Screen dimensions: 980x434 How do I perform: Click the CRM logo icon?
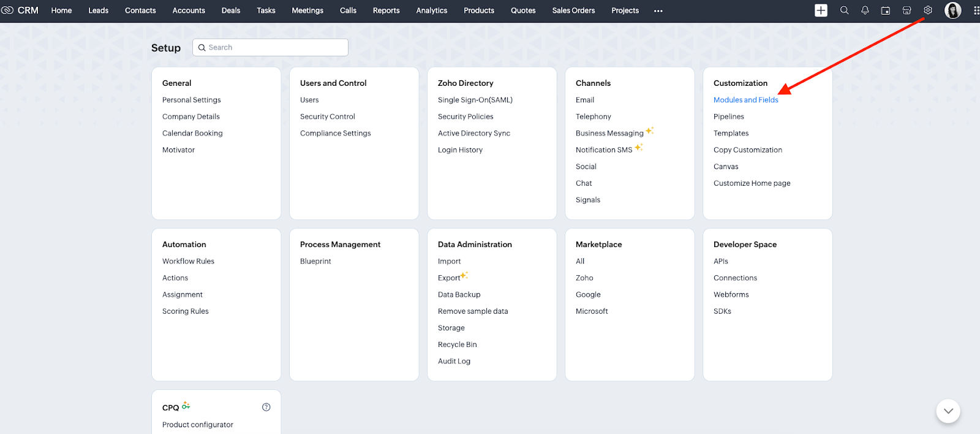click(x=7, y=10)
